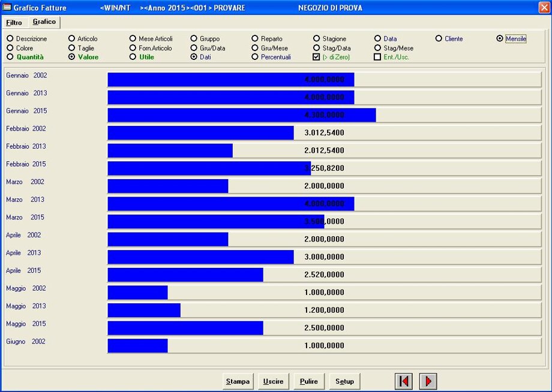Click the Uscire button

[x=273, y=381]
